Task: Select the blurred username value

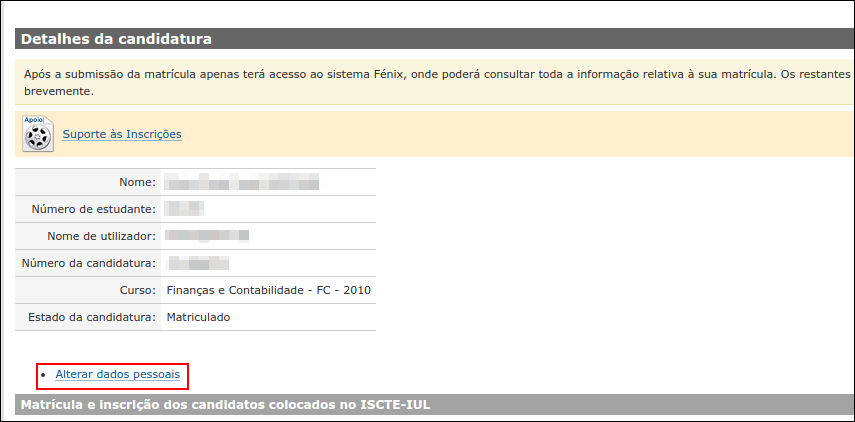Action: tap(207, 236)
